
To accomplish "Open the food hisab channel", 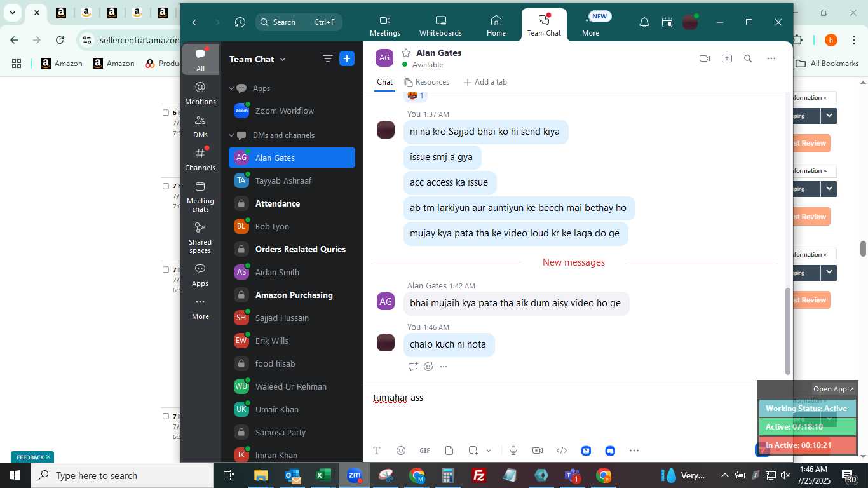I will point(292,363).
